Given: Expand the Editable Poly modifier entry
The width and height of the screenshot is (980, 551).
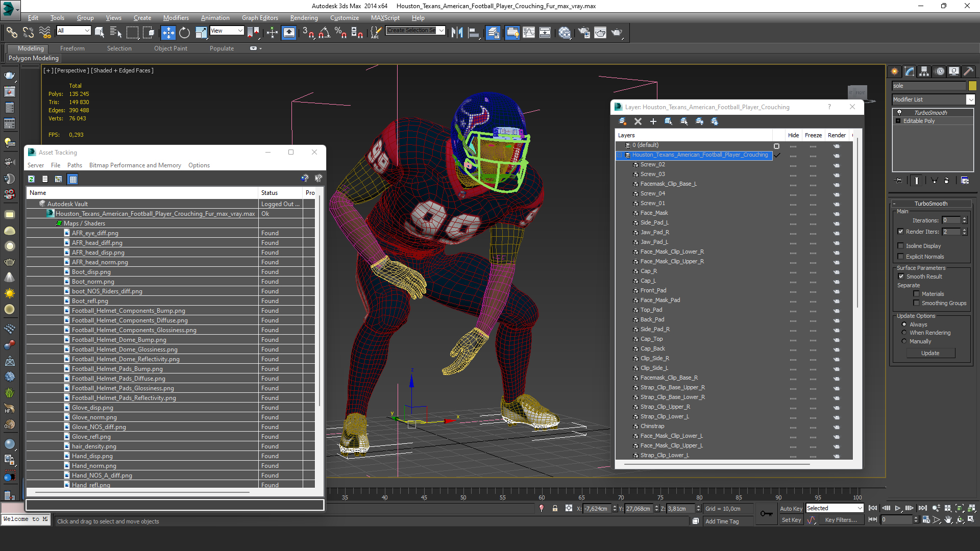Looking at the screenshot, I should pyautogui.click(x=898, y=121).
